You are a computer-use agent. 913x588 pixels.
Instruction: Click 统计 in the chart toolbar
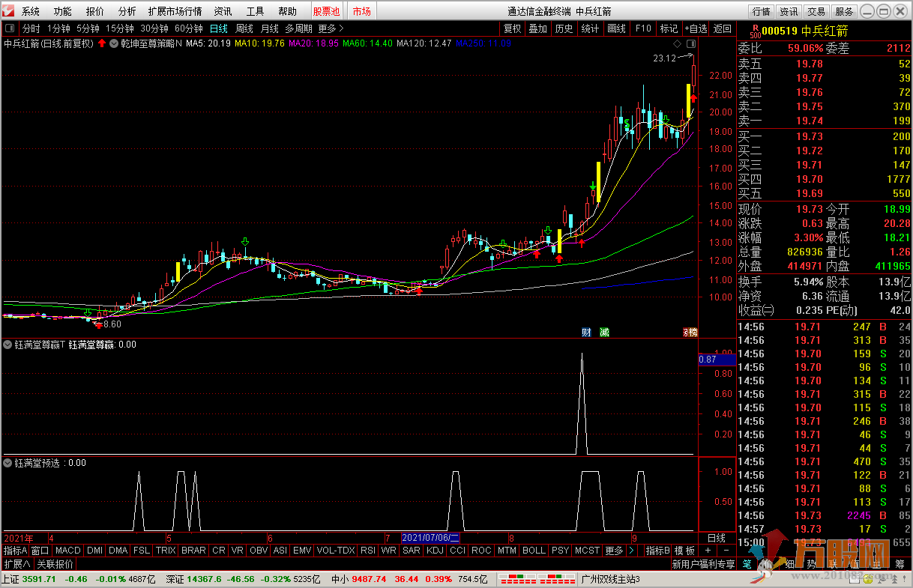point(590,28)
